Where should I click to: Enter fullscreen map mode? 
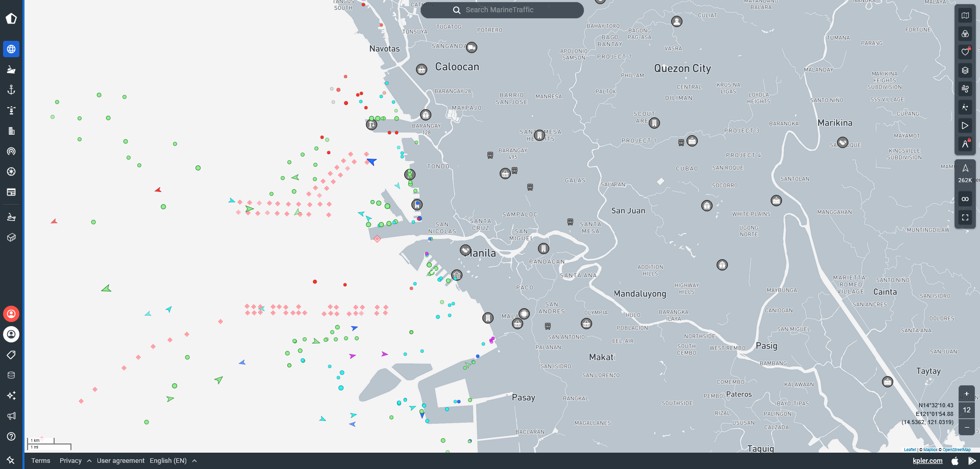point(965,217)
